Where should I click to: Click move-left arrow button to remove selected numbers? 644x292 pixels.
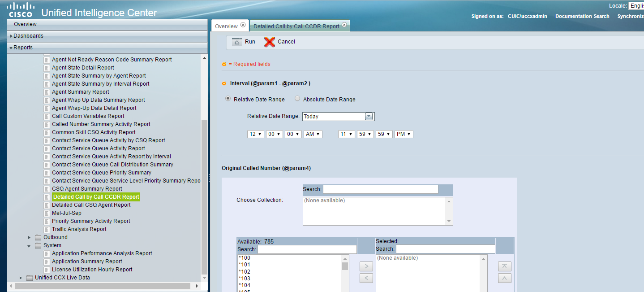(x=366, y=279)
